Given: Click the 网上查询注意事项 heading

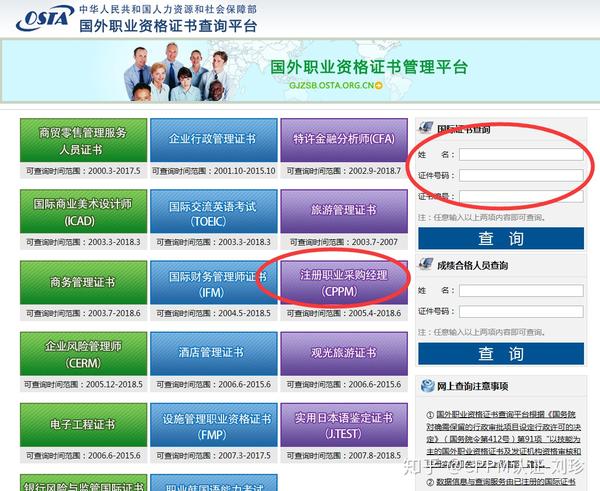Looking at the screenshot, I should point(473,386).
